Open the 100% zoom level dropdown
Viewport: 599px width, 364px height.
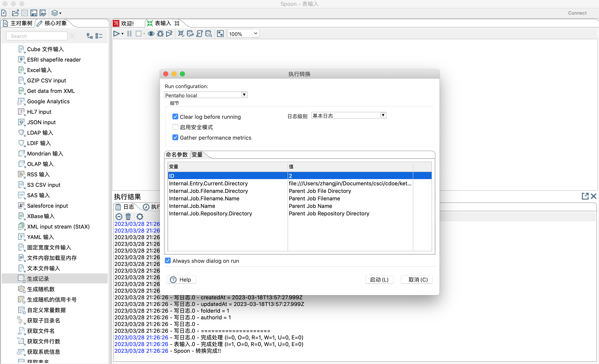click(255, 34)
